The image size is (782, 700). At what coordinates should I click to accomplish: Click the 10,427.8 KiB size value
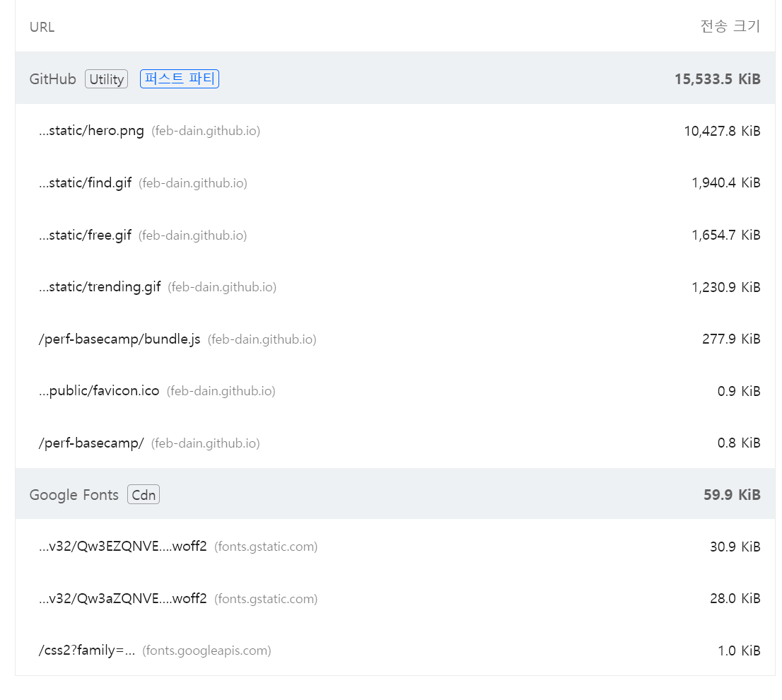722,131
